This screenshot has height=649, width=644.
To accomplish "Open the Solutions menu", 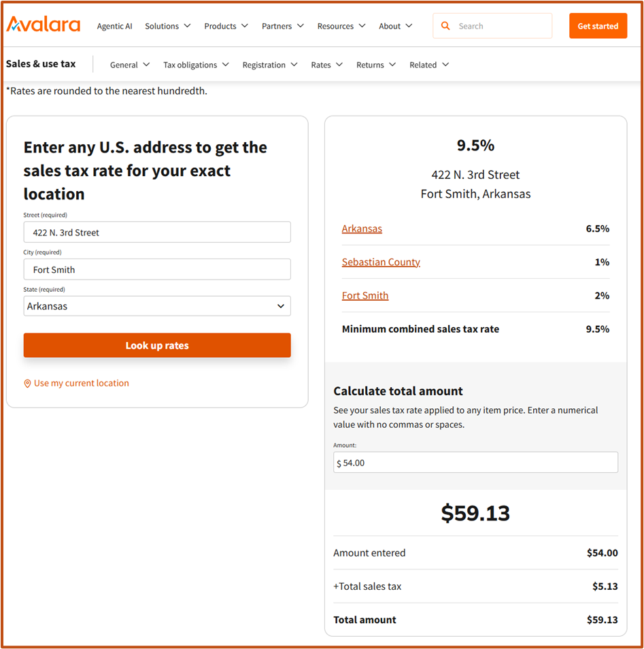I will pyautogui.click(x=167, y=26).
